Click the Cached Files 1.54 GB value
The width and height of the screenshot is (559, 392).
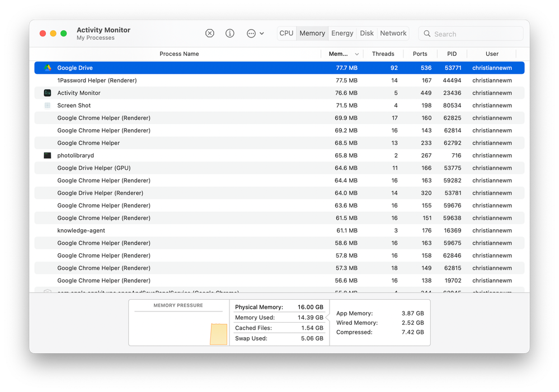point(312,328)
